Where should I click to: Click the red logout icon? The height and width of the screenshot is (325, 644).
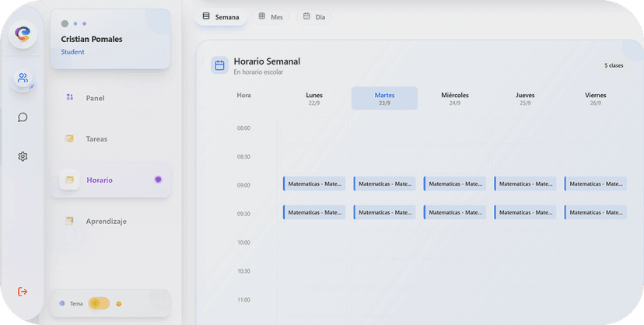tap(23, 292)
